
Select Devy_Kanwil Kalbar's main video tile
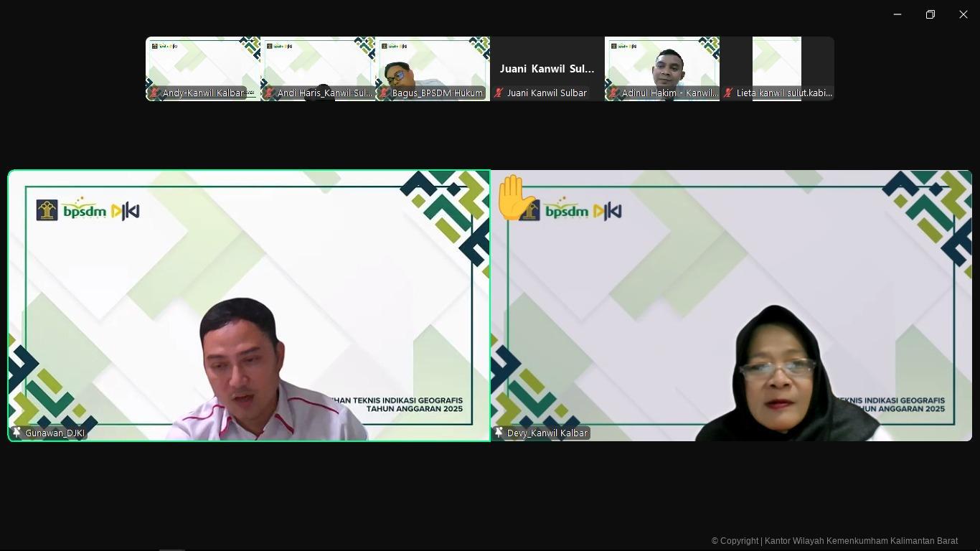coord(731,305)
